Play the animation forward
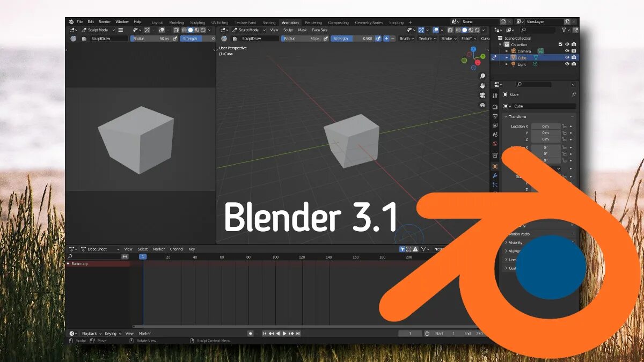644x362 pixels. tap(284, 334)
